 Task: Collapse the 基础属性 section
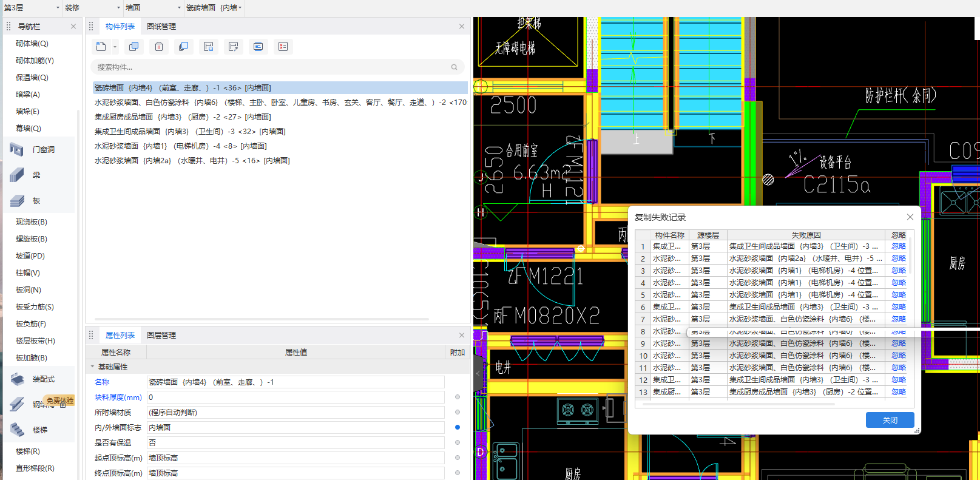92,367
